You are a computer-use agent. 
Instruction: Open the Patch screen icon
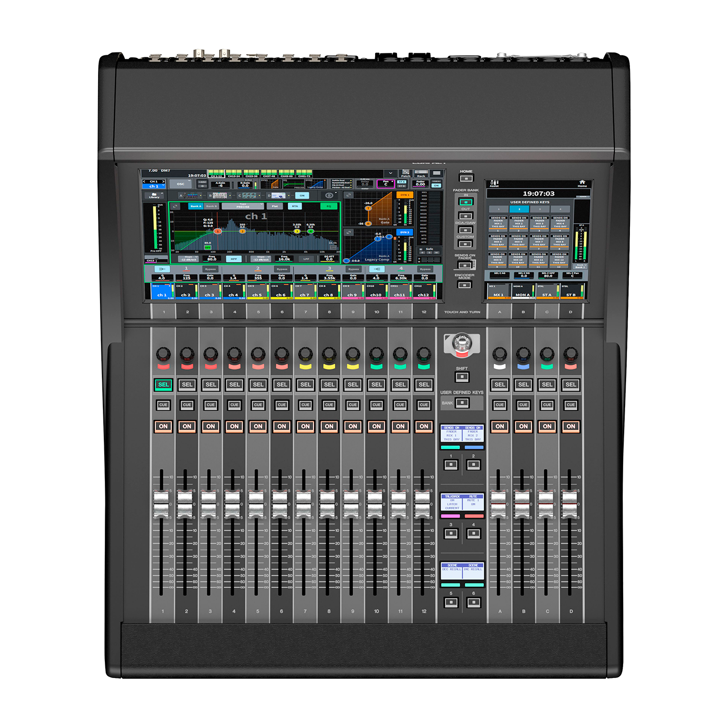[405, 173]
